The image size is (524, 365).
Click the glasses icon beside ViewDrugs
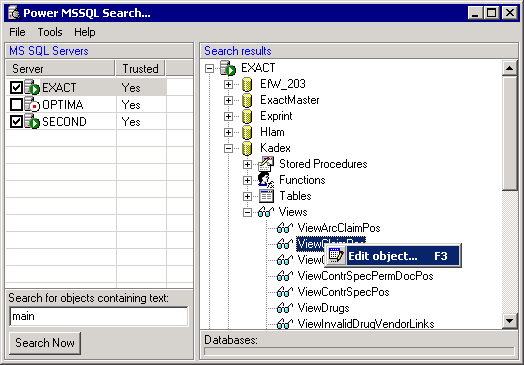point(285,309)
